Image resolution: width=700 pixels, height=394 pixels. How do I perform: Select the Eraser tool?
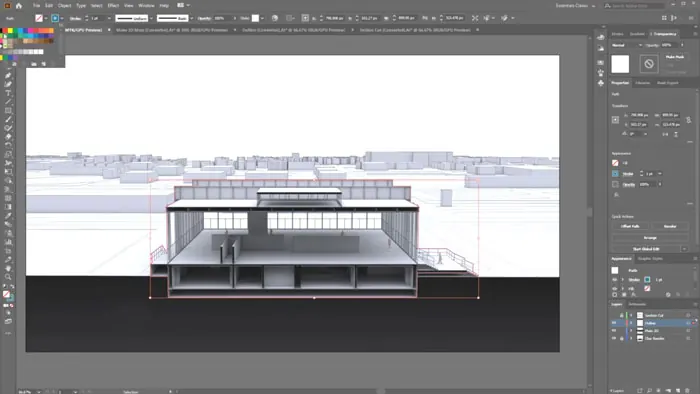click(8, 137)
